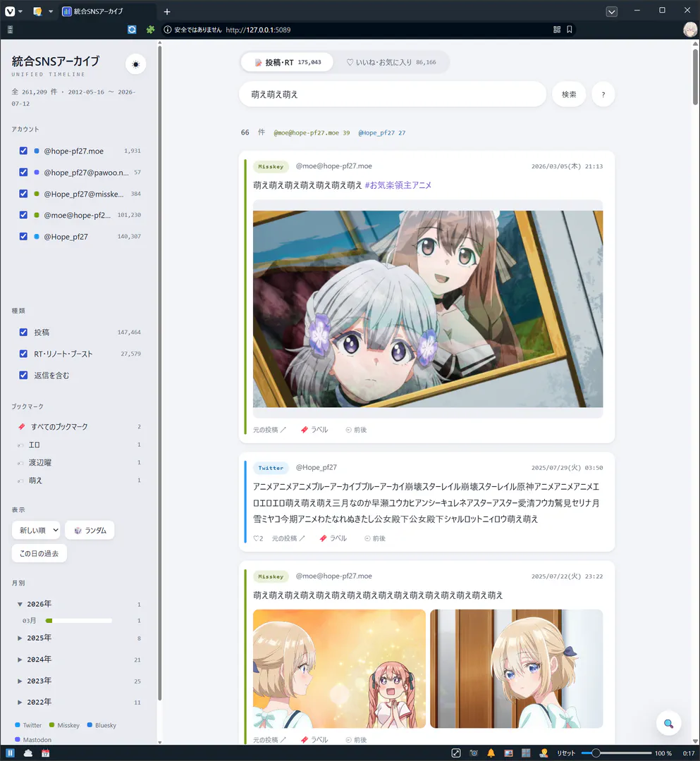The image size is (700, 761).
Task: Click リセット zoom reset in status bar
Action: pyautogui.click(x=566, y=753)
